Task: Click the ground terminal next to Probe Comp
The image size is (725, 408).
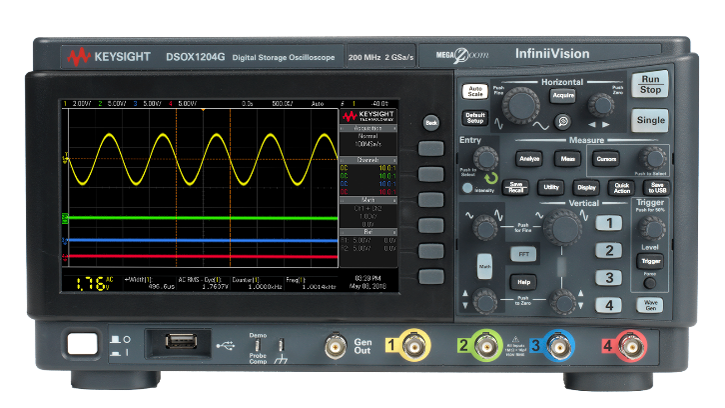Action: [281, 345]
